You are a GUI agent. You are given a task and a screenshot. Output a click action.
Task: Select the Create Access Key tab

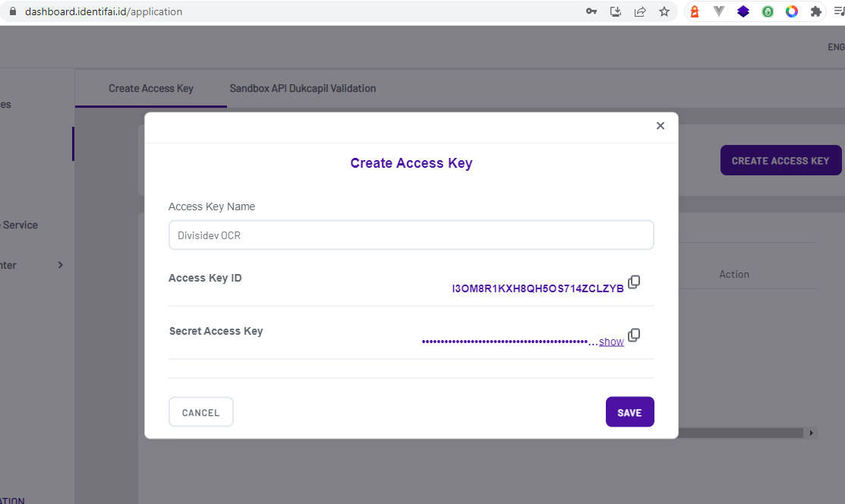point(151,88)
